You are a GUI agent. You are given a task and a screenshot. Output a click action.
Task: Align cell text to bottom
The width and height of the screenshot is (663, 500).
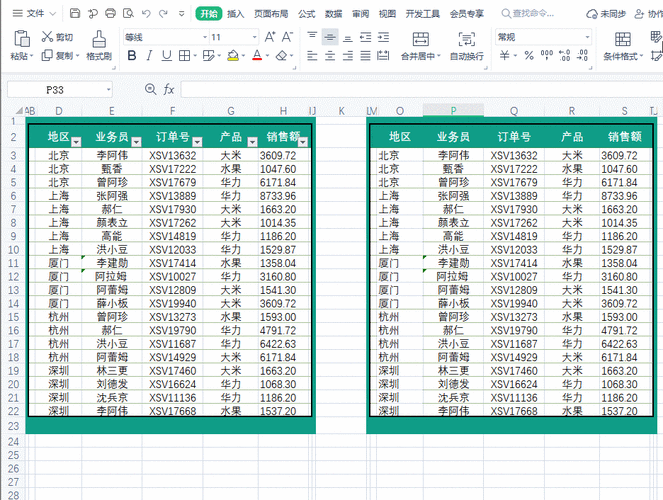click(x=348, y=37)
